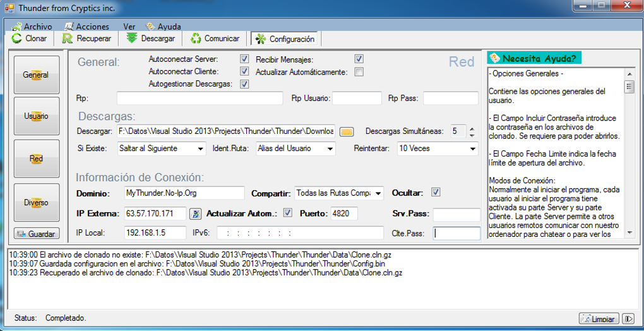Switch to the Clonar tab
This screenshot has height=331, width=644.
30,39
